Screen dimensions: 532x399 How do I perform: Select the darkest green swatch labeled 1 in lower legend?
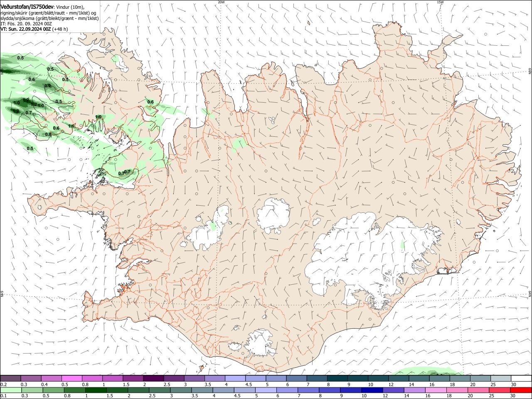coord(96,390)
